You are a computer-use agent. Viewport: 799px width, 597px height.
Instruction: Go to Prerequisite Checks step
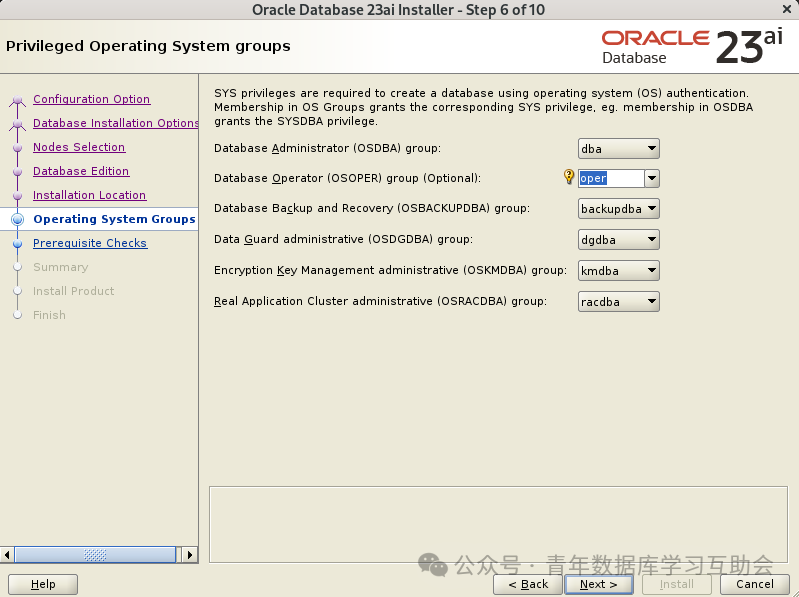pos(90,243)
